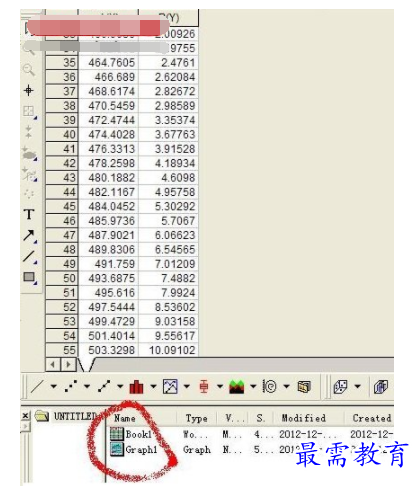Select the Mask Points tool
This screenshot has height=486, width=417.
(x=29, y=174)
